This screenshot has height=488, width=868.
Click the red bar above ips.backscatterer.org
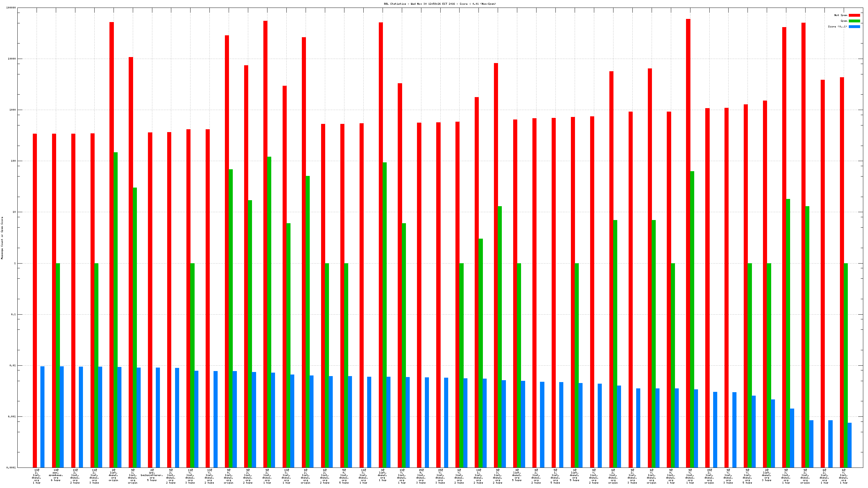pyautogui.click(x=150, y=300)
